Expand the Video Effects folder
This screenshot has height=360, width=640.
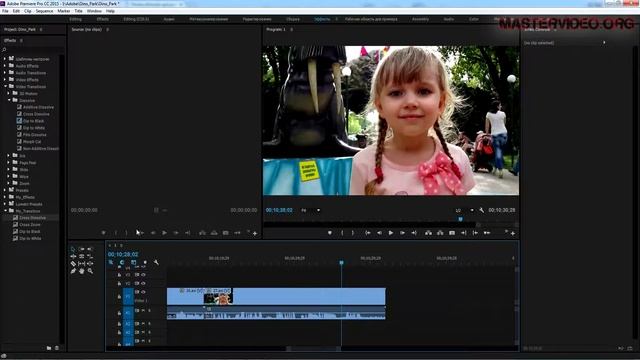click(5, 80)
